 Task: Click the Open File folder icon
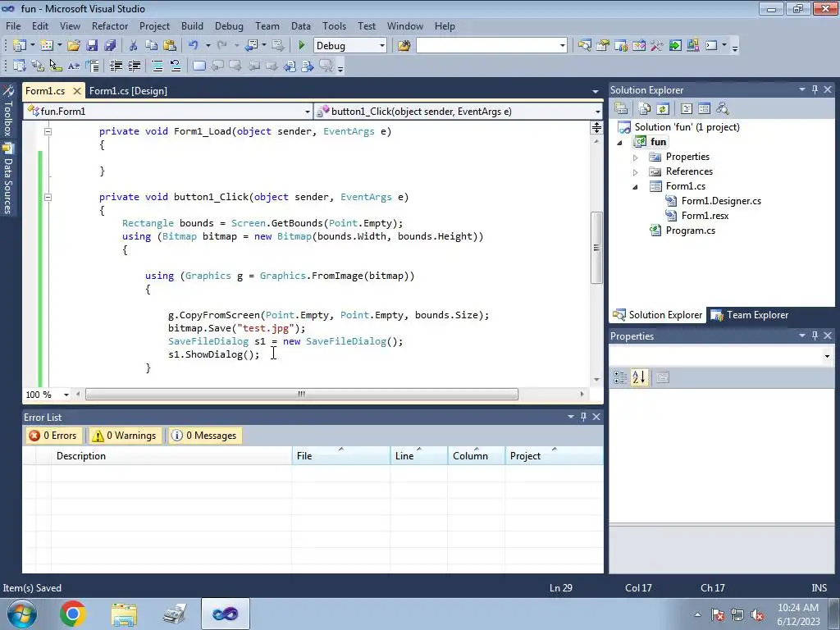pos(73,46)
